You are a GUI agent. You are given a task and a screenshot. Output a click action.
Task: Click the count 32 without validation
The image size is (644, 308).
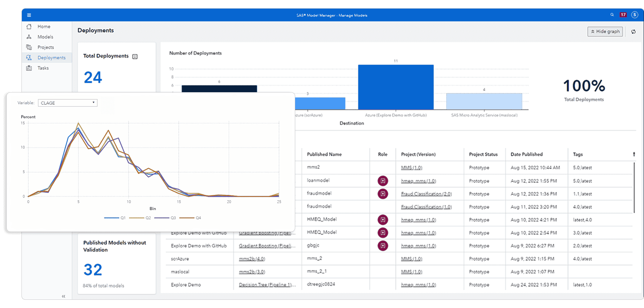pos(93,270)
